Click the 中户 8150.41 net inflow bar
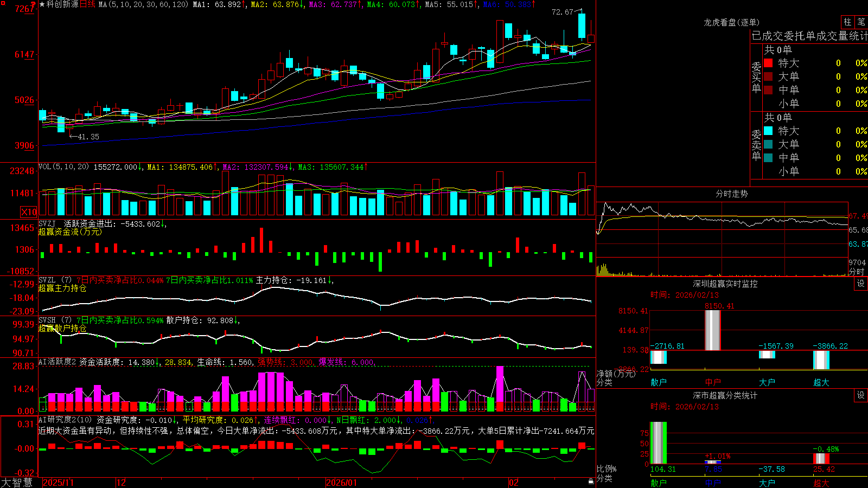This screenshot has height=488, width=868. pos(713,330)
